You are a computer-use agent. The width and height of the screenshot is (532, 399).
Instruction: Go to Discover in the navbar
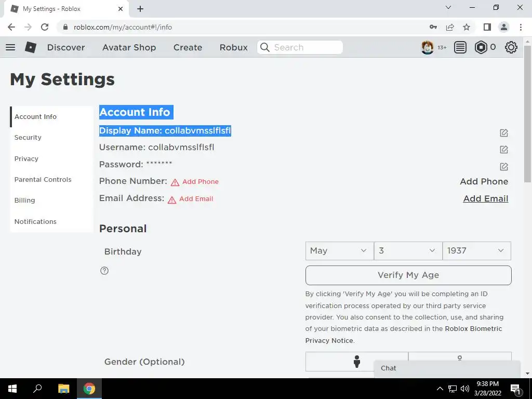tap(66, 47)
